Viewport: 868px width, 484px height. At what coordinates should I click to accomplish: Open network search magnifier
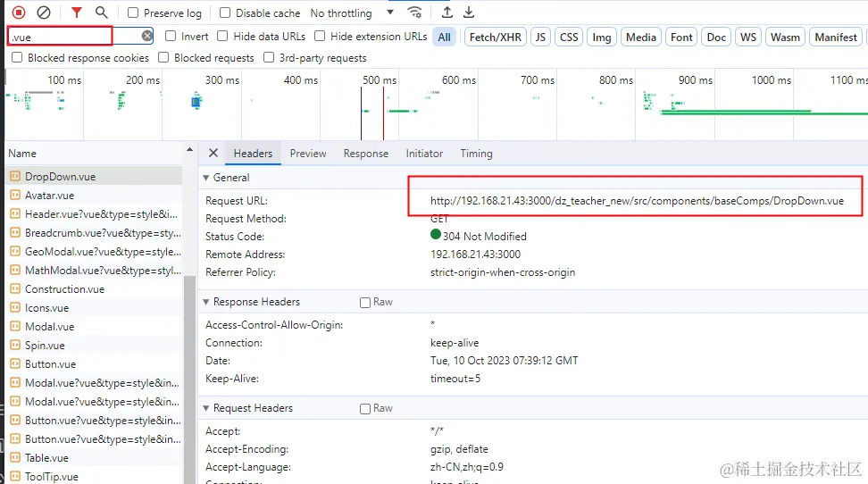point(101,13)
